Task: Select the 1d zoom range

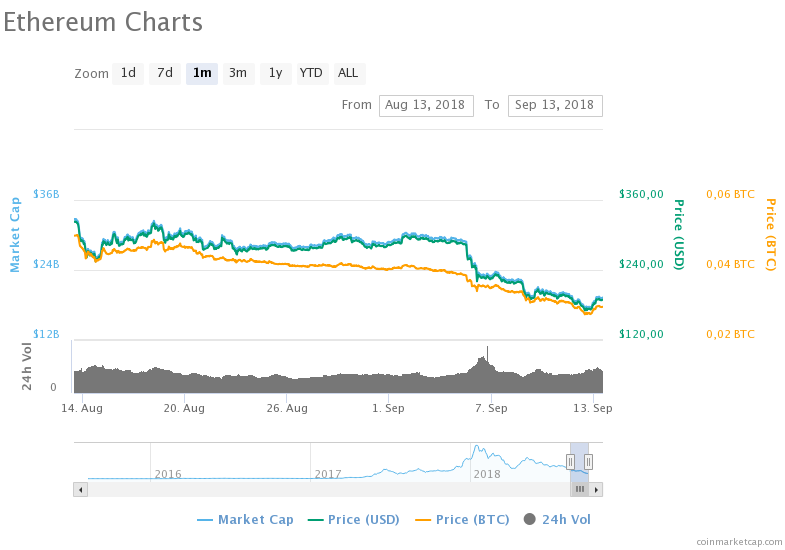Action: (128, 74)
